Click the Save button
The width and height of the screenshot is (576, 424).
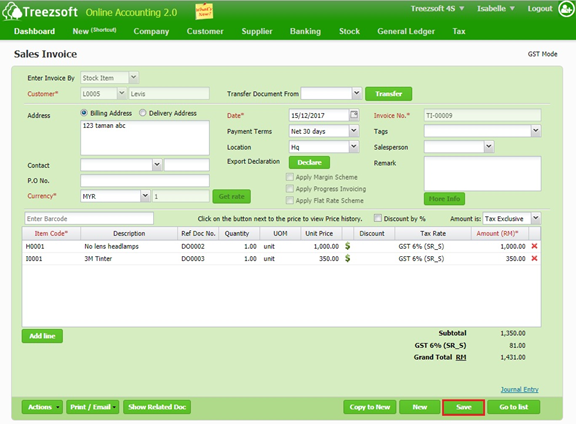point(464,407)
